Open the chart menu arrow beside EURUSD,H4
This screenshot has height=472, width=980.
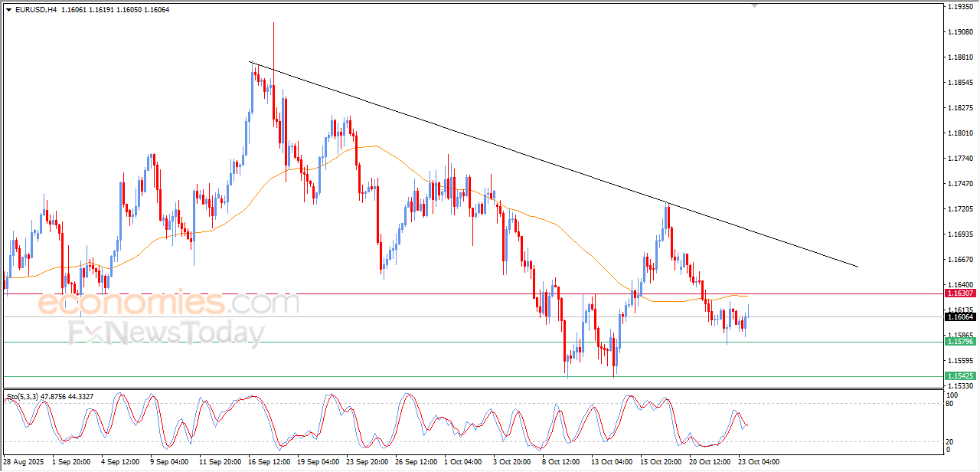pyautogui.click(x=9, y=9)
